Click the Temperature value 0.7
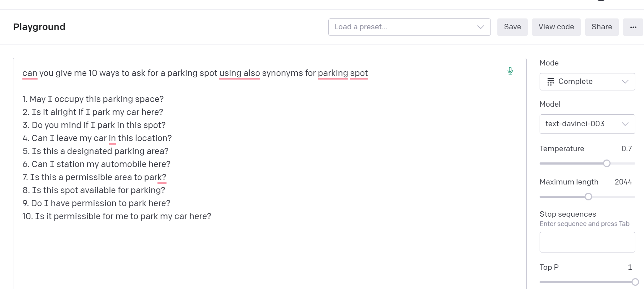Viewport: 644px width, 289px height. (627, 149)
